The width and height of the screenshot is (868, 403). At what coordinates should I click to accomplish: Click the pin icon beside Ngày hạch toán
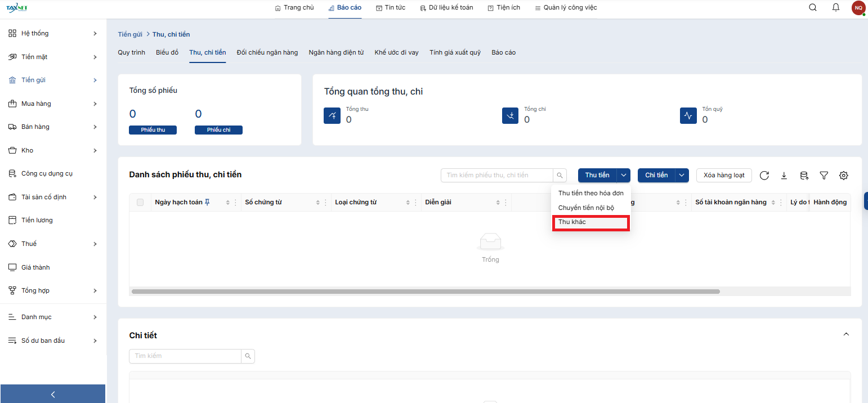207,202
